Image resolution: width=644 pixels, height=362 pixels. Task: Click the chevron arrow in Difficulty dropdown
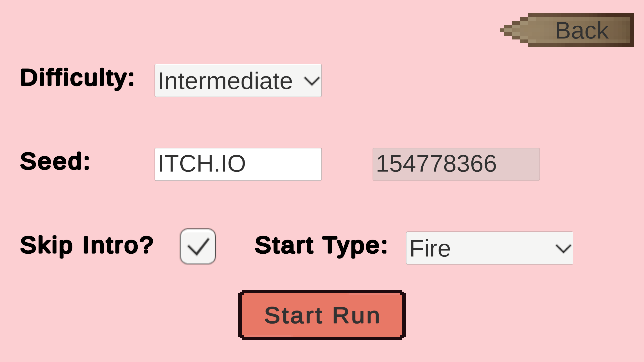312,81
